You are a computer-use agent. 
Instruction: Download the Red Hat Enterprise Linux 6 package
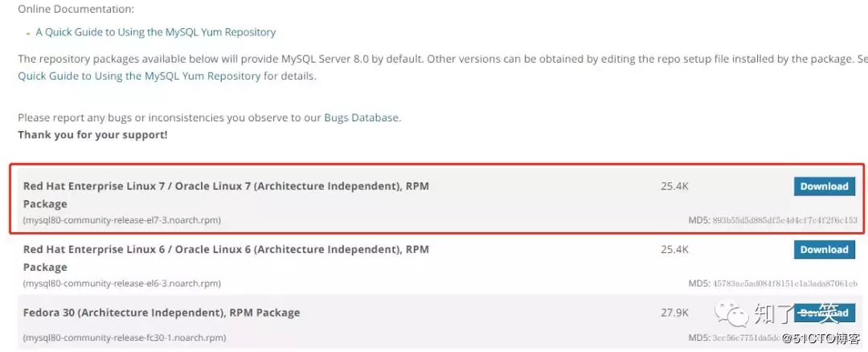(825, 250)
